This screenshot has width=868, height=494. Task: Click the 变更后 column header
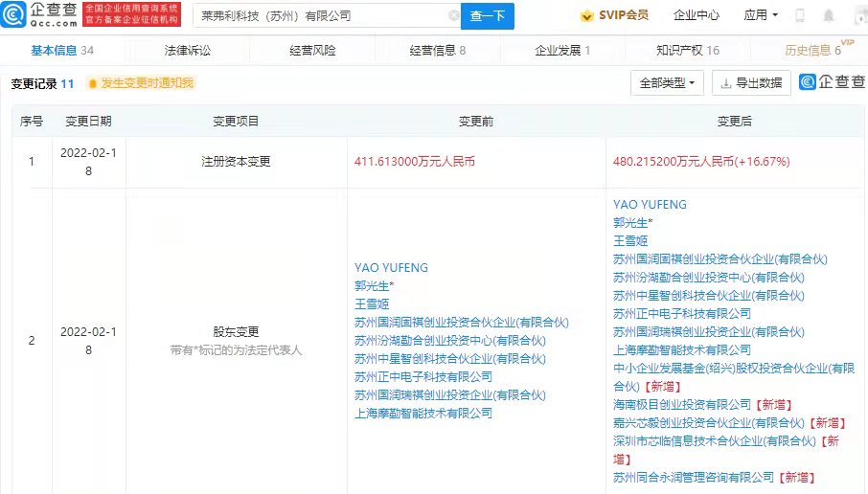735,122
